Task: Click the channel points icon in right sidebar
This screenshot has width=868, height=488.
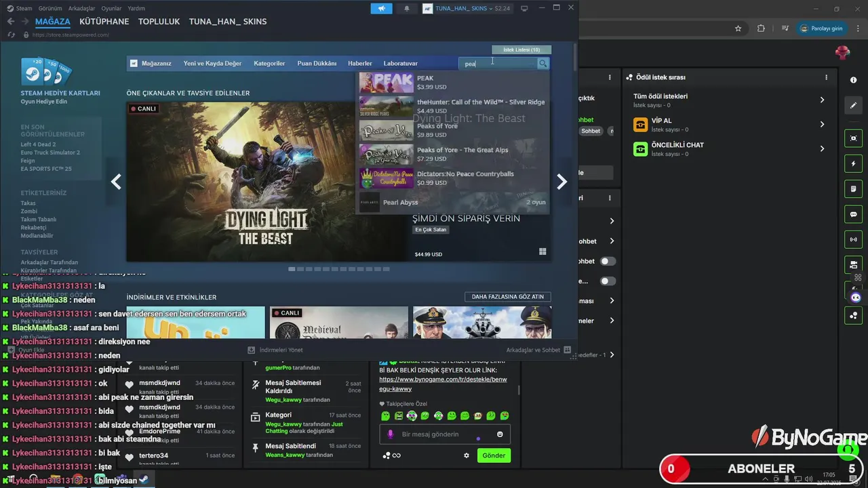Action: pos(853,315)
